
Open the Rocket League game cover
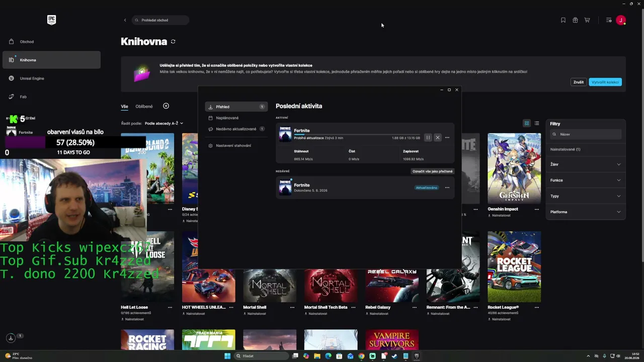(514, 267)
